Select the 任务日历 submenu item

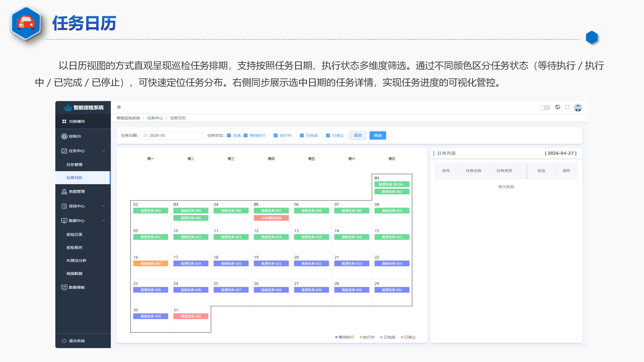(x=83, y=178)
